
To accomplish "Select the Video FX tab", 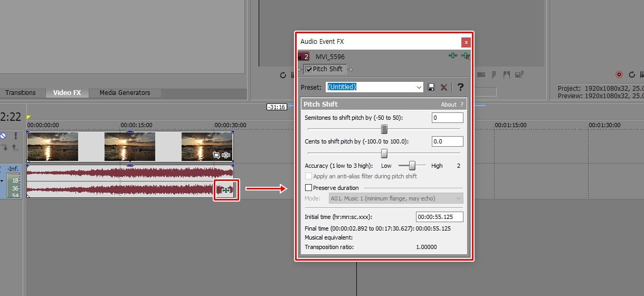I will 67,93.
